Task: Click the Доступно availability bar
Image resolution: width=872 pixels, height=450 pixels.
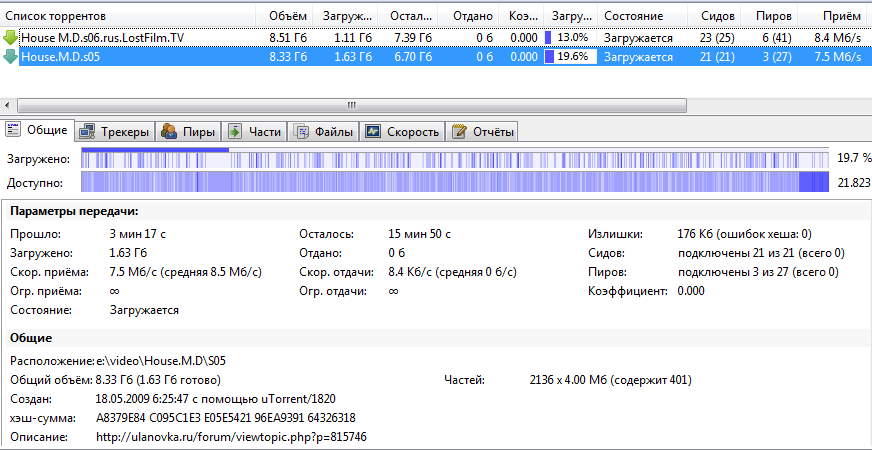Action: click(x=455, y=182)
